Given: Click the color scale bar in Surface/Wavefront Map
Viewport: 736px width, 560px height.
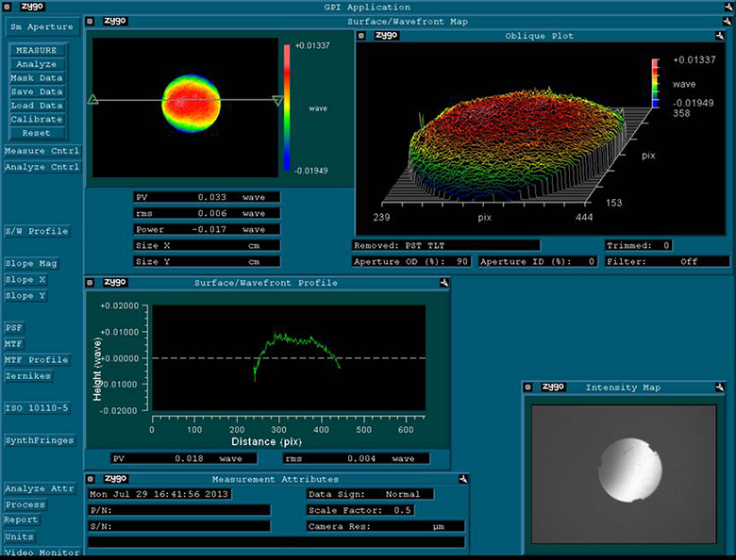Looking at the screenshot, I should click(x=287, y=108).
